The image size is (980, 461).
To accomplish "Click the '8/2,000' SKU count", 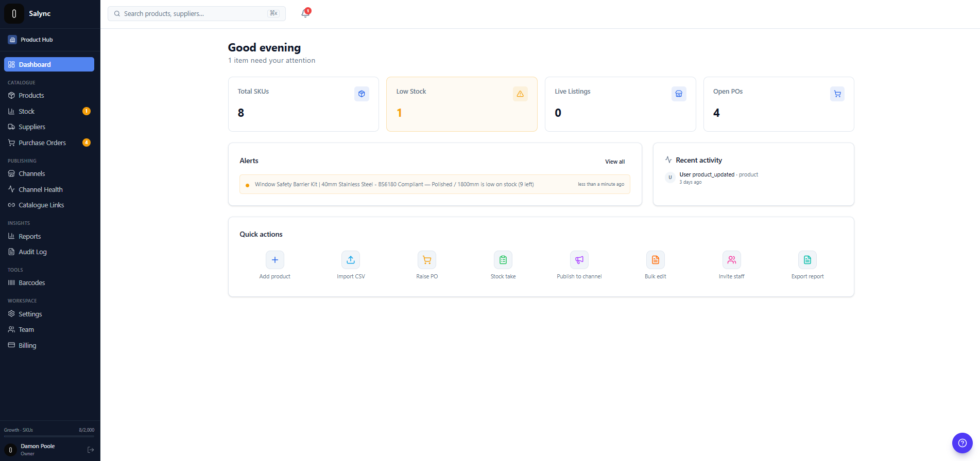I will [87, 430].
